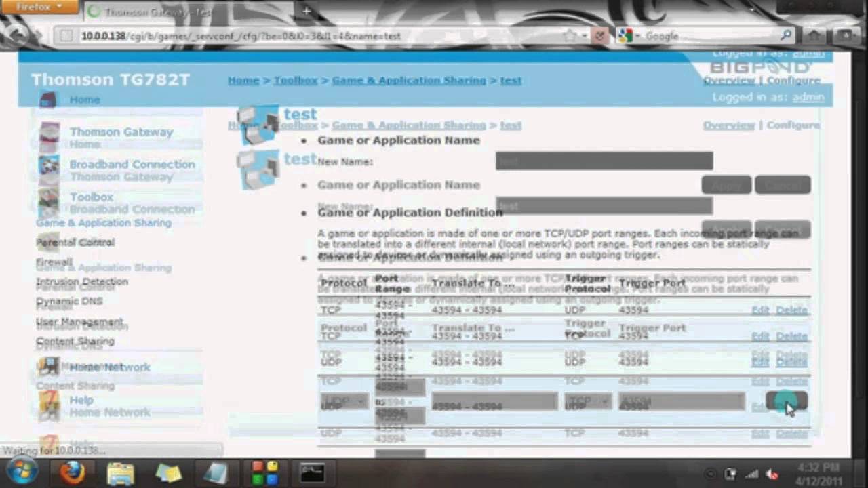The image size is (868, 488).
Task: Follow Game & Application Sharing breadcrumb link
Action: pyautogui.click(x=409, y=80)
